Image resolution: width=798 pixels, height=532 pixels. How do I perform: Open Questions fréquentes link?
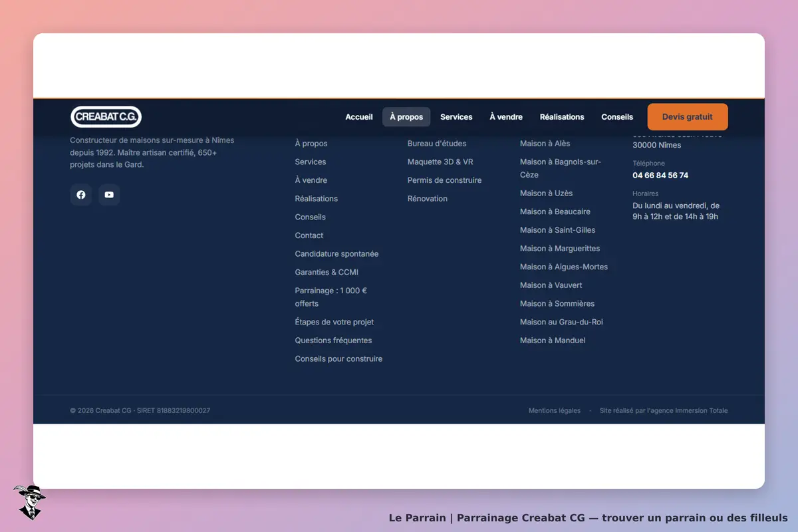click(333, 340)
